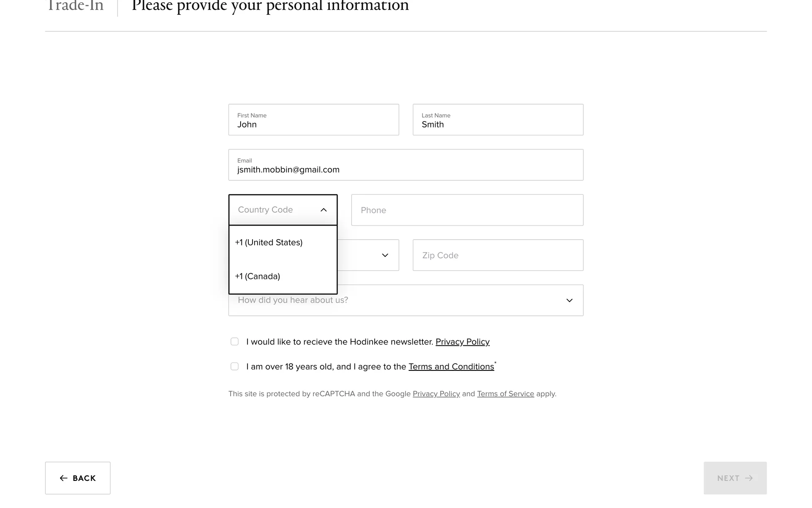The width and height of the screenshot is (812, 508).
Task: Focus the Phone input field
Action: [467, 210]
